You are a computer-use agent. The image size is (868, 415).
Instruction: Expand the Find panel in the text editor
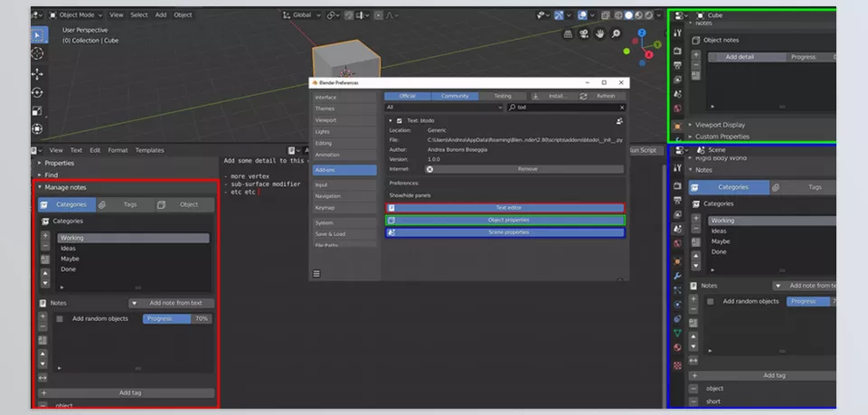(x=51, y=174)
